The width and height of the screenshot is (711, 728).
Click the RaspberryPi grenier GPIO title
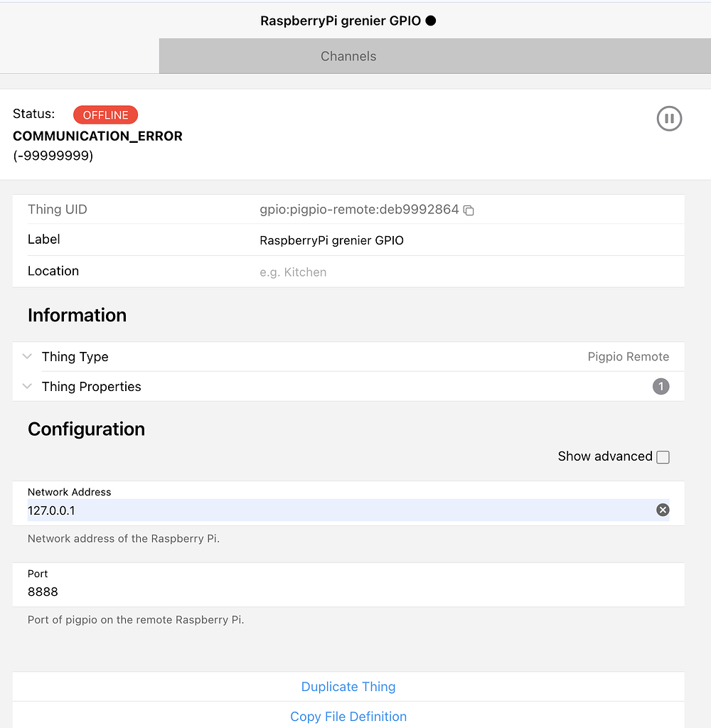pos(341,21)
